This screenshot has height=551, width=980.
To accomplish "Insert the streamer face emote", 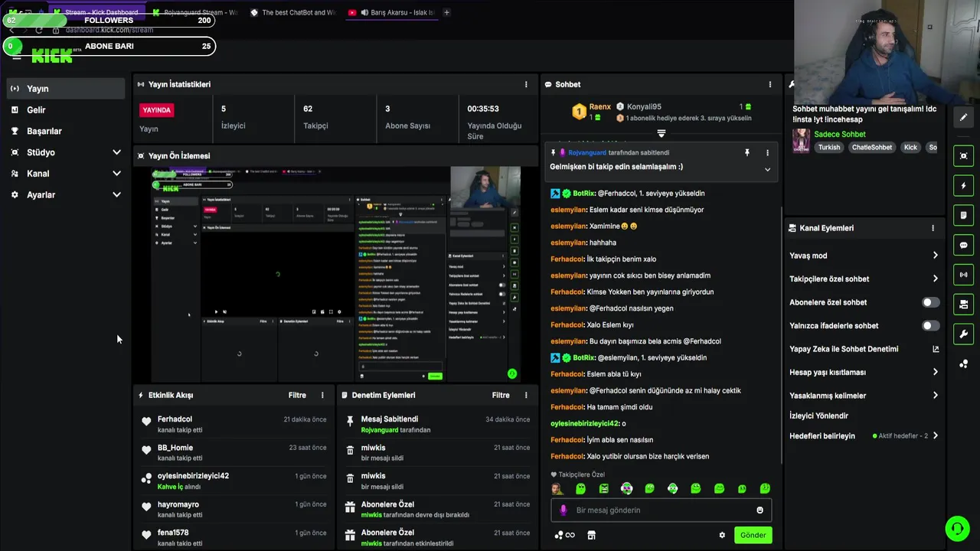I will coord(557,488).
